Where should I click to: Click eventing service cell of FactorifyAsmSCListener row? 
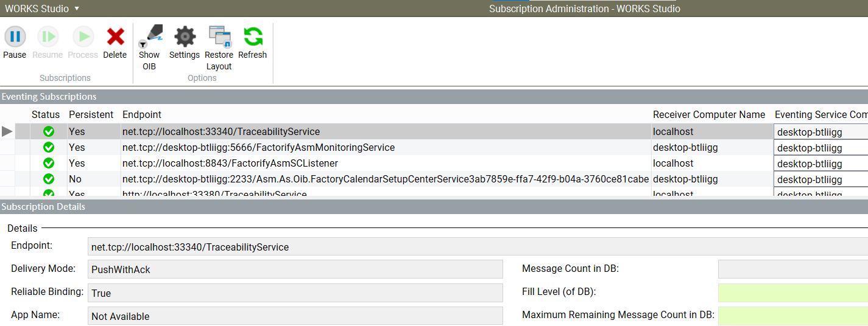(821, 163)
